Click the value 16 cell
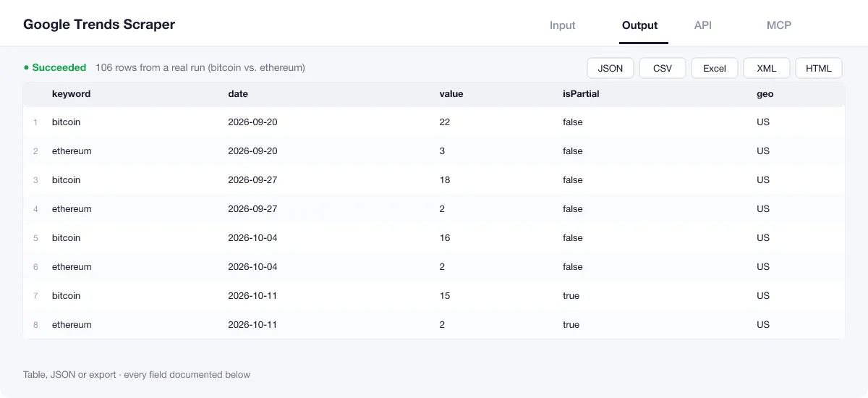Viewport: 868px width, 398px height. point(445,238)
